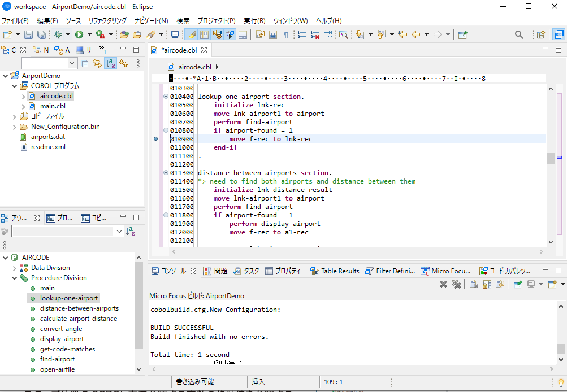Viewport: 567px width, 392px height.
Task: Switch to the Table Results tab
Action: (335, 271)
